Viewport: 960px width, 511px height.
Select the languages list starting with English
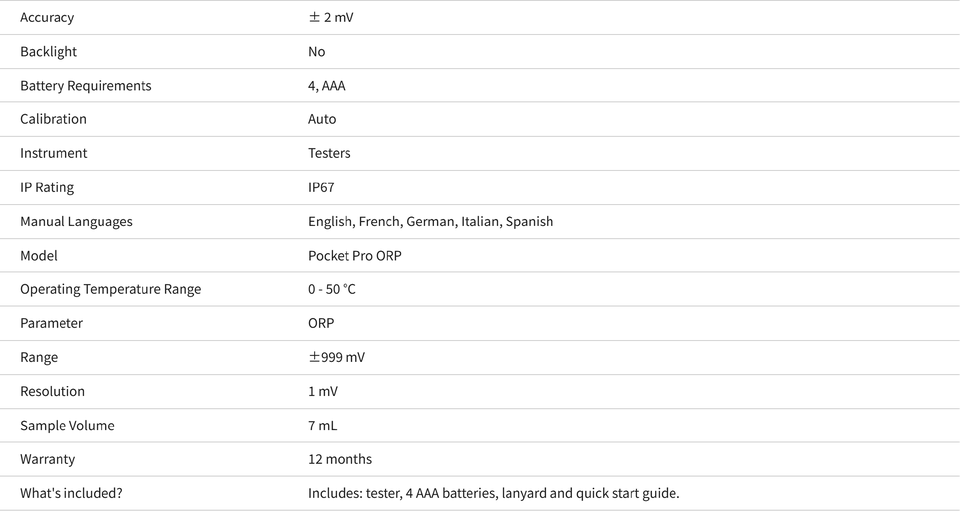point(430,222)
